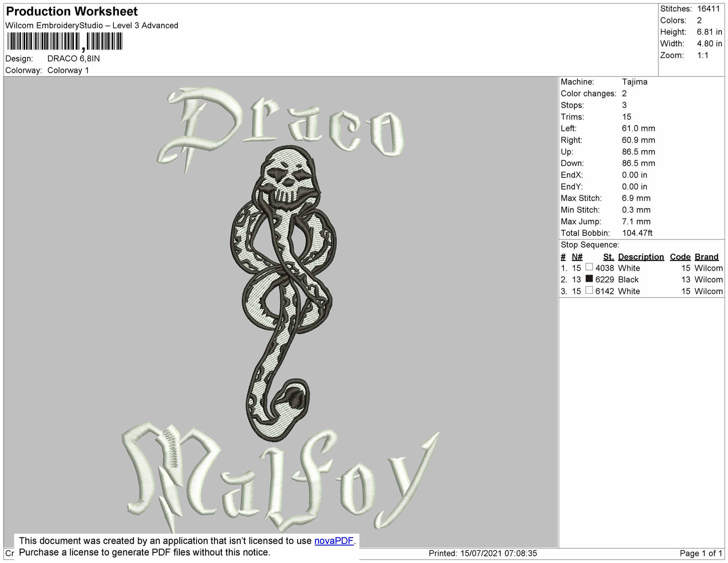Screen dimensions: 728x563
Task: Click the printed timestamp "15/07/2021 07:08:35"
Action: tap(498, 553)
